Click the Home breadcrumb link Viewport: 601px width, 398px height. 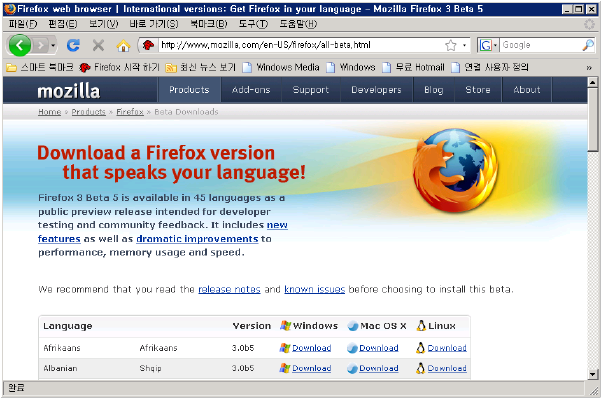(x=49, y=112)
